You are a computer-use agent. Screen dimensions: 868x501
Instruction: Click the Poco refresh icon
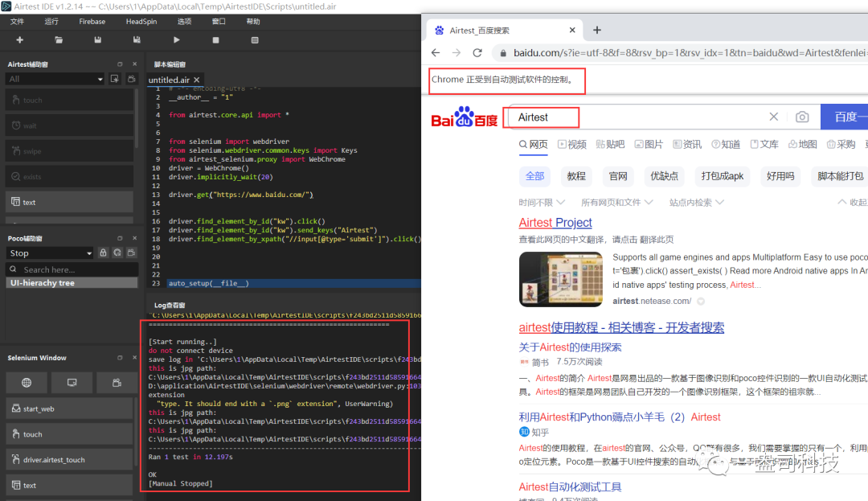coord(117,253)
